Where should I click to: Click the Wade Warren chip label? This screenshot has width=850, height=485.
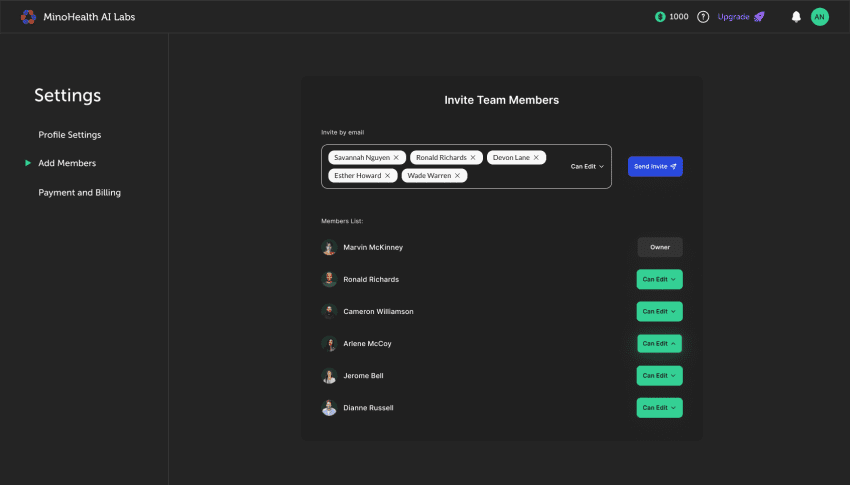point(429,176)
